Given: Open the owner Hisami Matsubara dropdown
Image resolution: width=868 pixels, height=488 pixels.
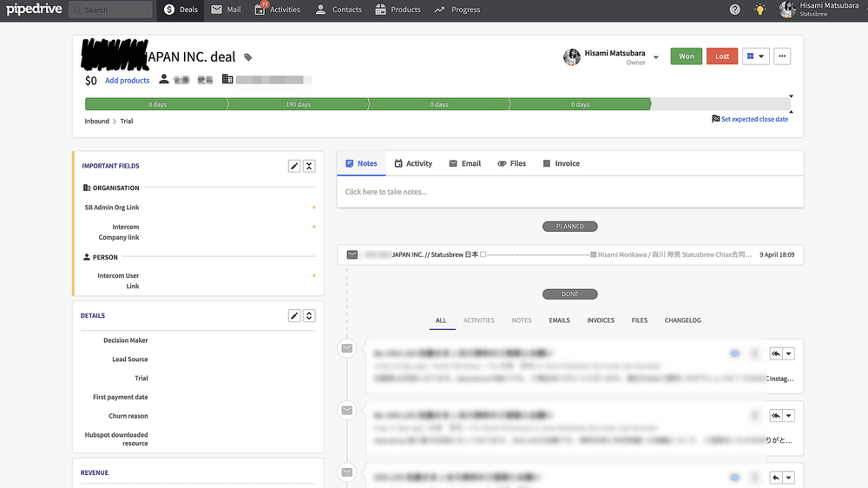Looking at the screenshot, I should 656,58.
